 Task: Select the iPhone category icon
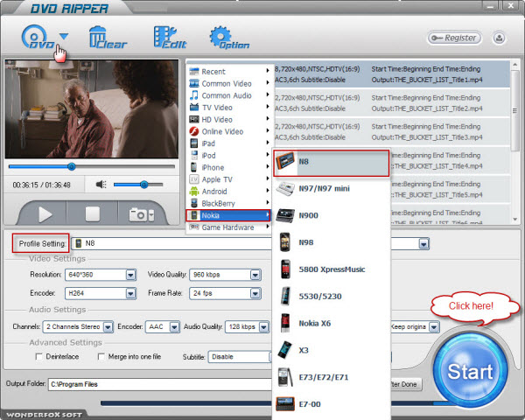coord(194,167)
